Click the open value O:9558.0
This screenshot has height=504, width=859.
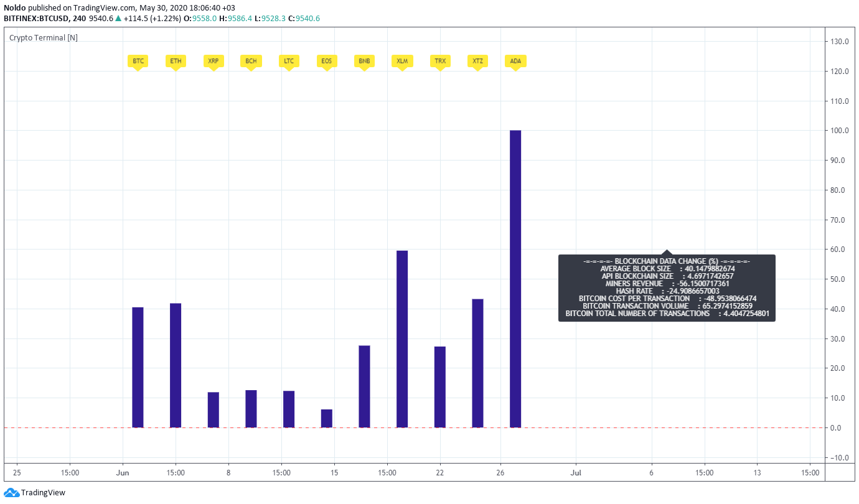200,19
